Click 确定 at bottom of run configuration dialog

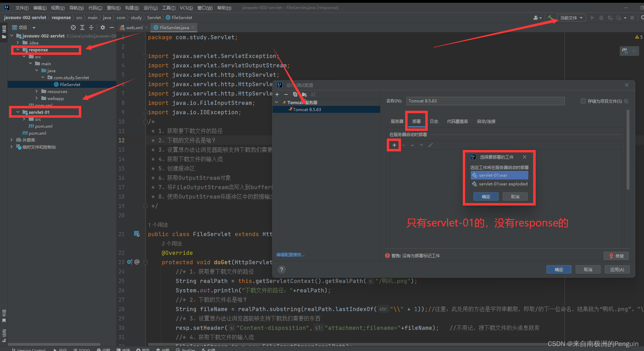[559, 269]
